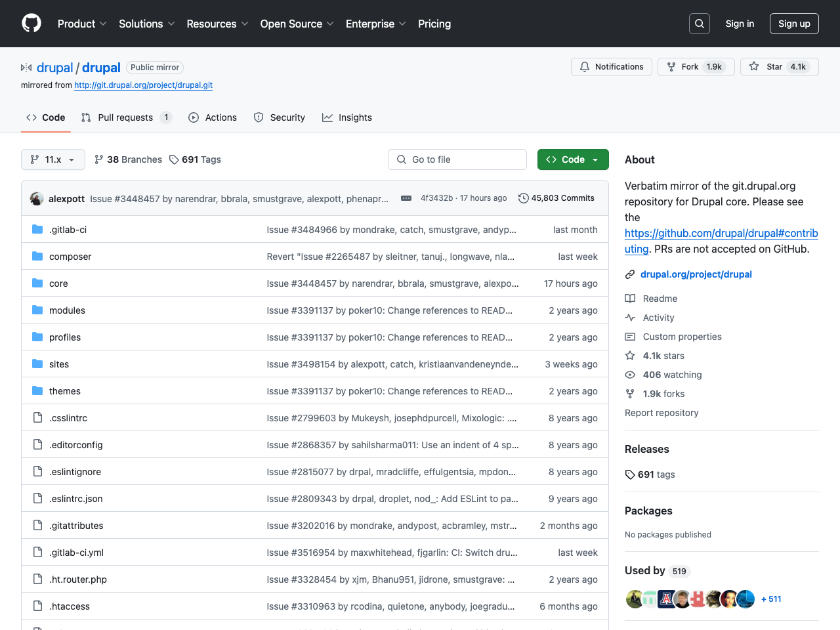Click the .eslintrc.json file icon
The height and width of the screenshot is (630, 840).
coord(37,499)
